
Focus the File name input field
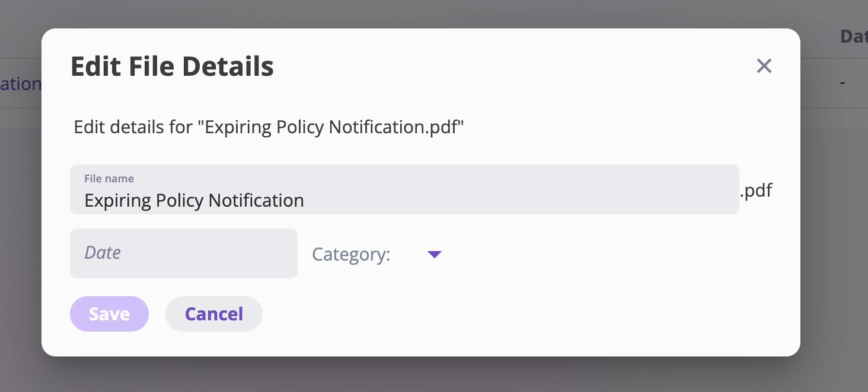[404, 189]
